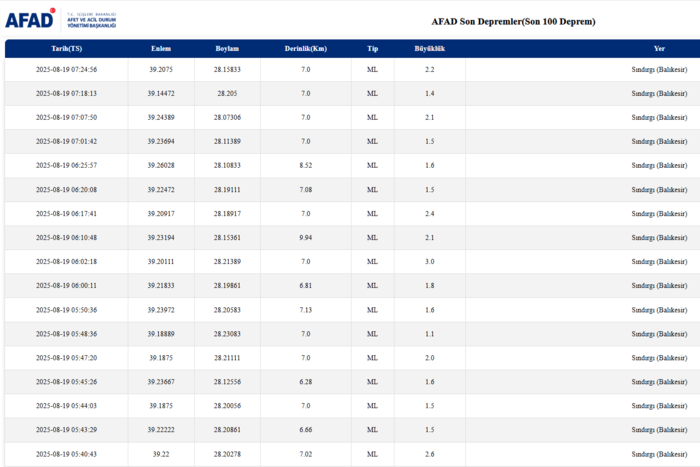
Task: Click the page title AFAD Son Depremler
Action: 513,21
